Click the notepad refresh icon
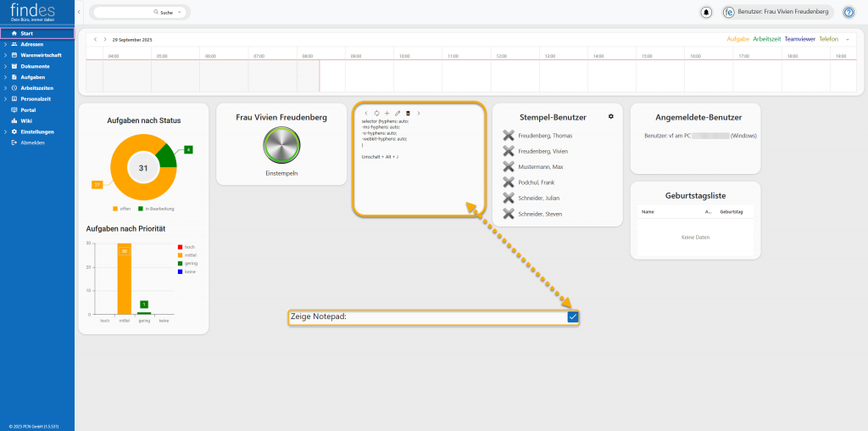This screenshot has width=868, height=431. pos(376,113)
